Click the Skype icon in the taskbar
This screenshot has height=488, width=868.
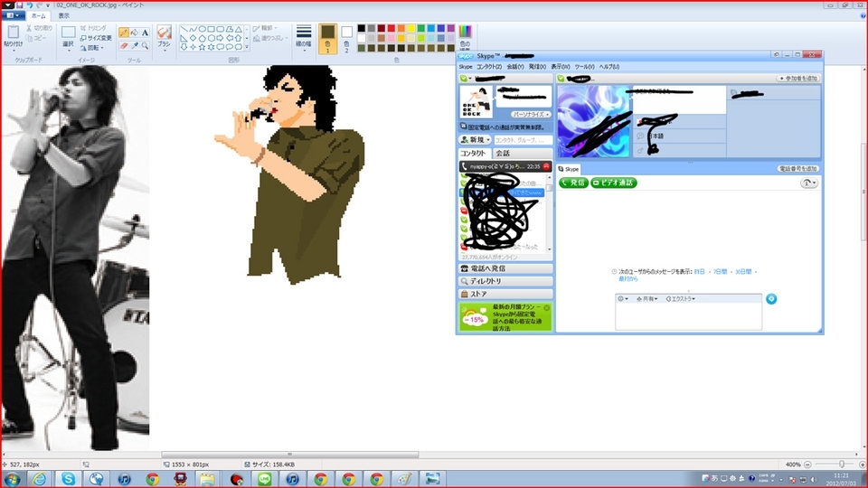[x=68, y=479]
